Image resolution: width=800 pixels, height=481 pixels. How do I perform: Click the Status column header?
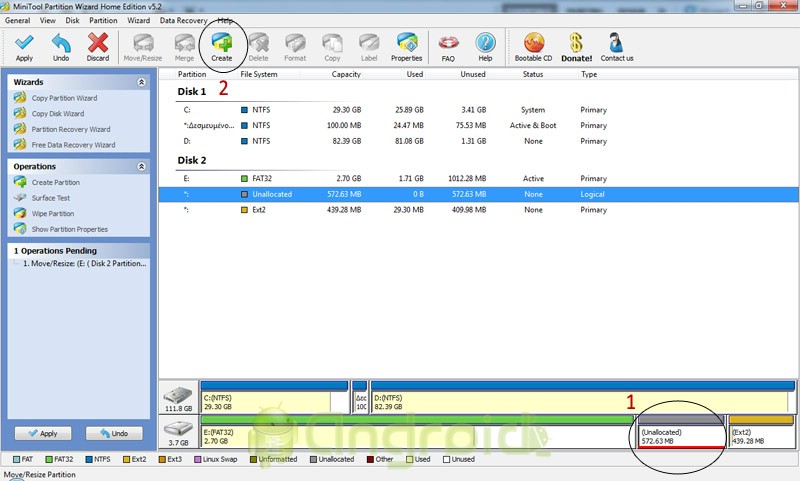[533, 74]
